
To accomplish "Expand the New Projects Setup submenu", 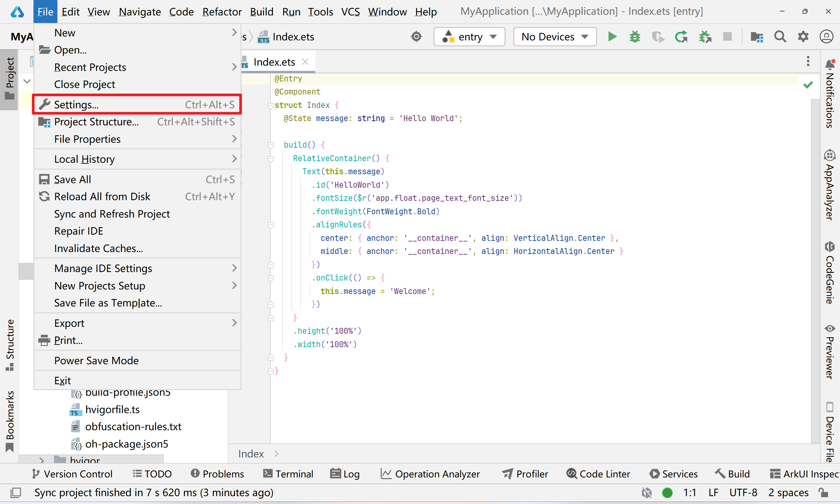I will coord(137,285).
